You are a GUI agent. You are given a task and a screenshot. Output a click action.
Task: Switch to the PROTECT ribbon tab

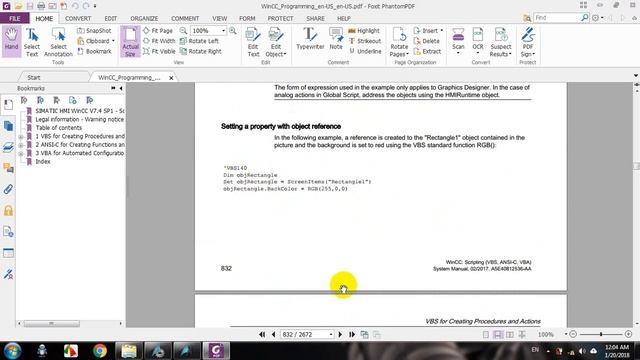click(280, 18)
